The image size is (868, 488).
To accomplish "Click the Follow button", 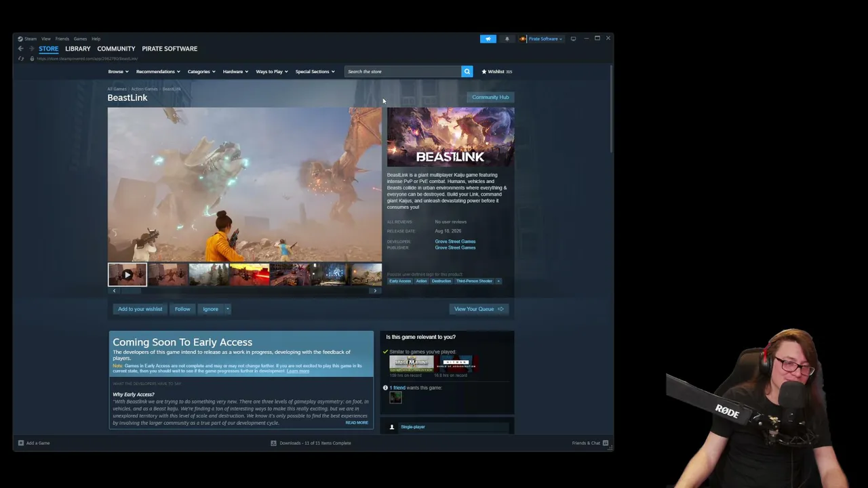I will click(x=182, y=309).
